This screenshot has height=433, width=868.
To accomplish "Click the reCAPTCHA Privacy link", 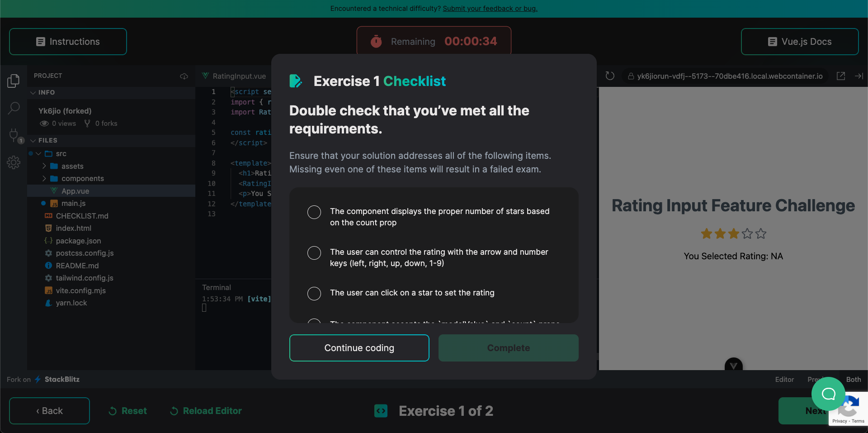I will pyautogui.click(x=840, y=421).
